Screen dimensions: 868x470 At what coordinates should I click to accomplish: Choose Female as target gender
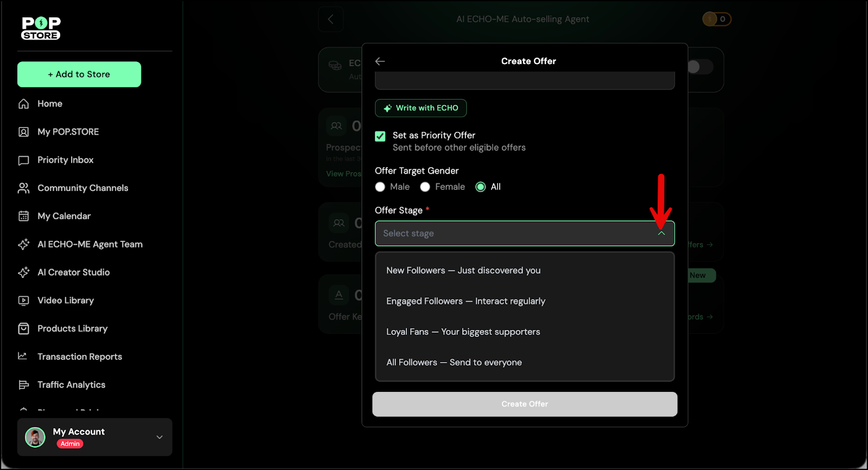tap(425, 187)
